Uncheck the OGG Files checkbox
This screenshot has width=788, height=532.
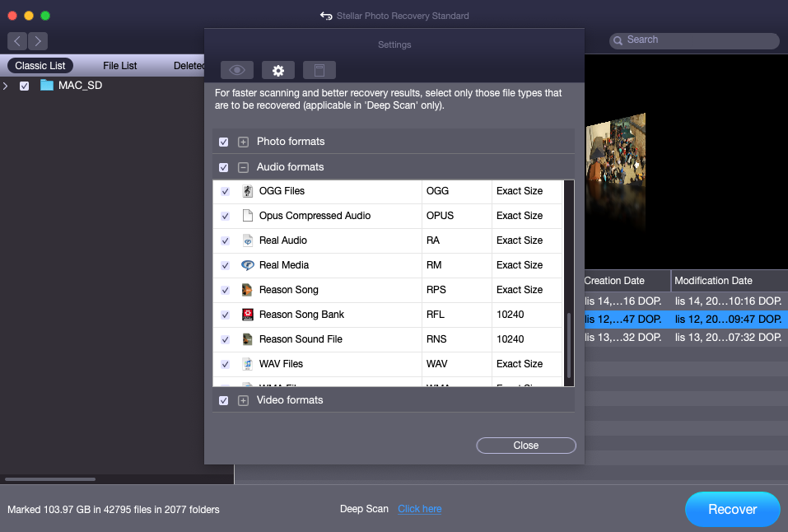[225, 191]
